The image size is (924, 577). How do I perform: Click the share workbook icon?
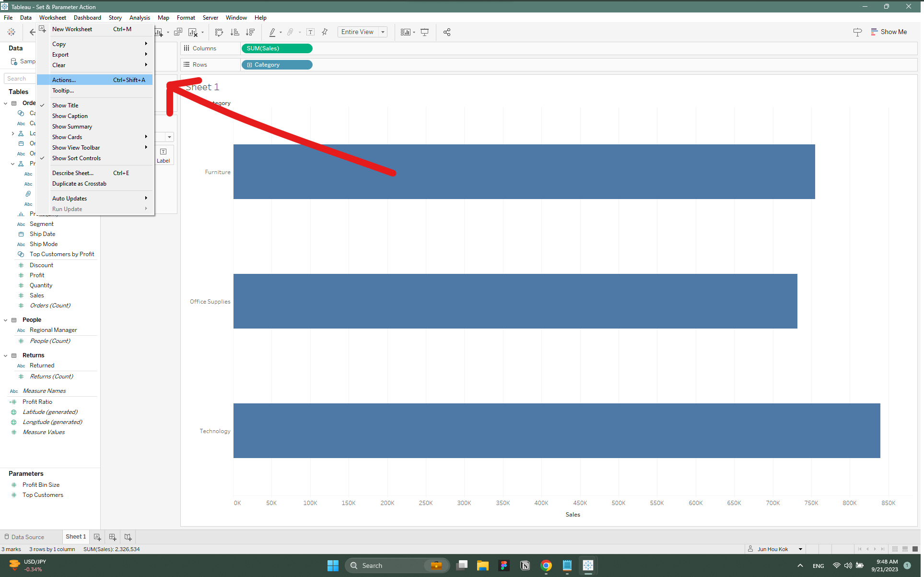coord(447,32)
